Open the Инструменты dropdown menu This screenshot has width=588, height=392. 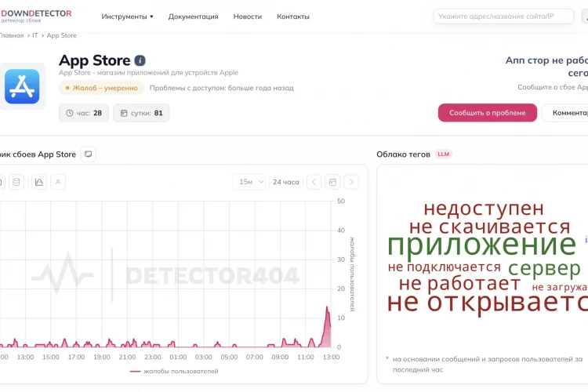click(x=127, y=16)
